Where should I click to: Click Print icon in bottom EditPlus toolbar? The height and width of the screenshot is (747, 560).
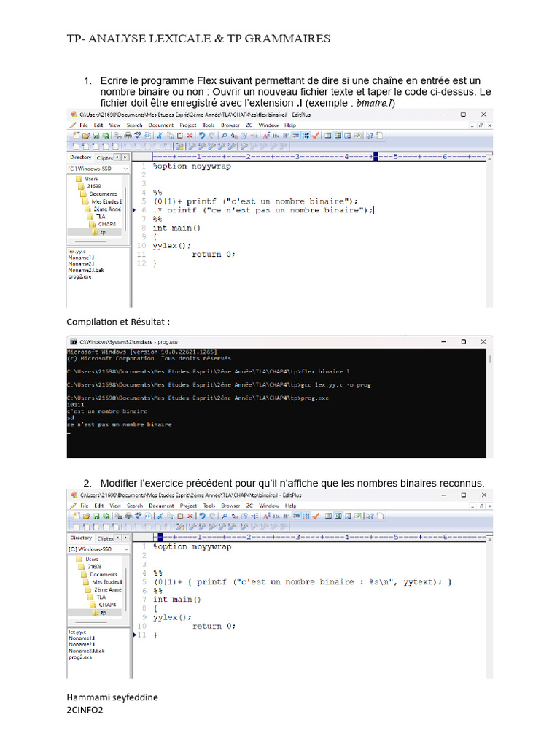pos(129,516)
